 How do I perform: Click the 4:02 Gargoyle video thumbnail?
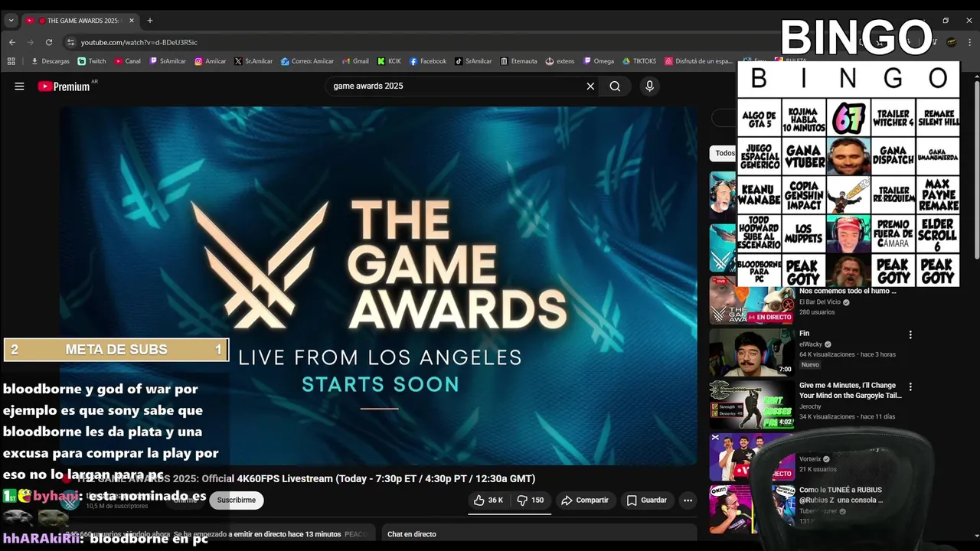(x=752, y=404)
